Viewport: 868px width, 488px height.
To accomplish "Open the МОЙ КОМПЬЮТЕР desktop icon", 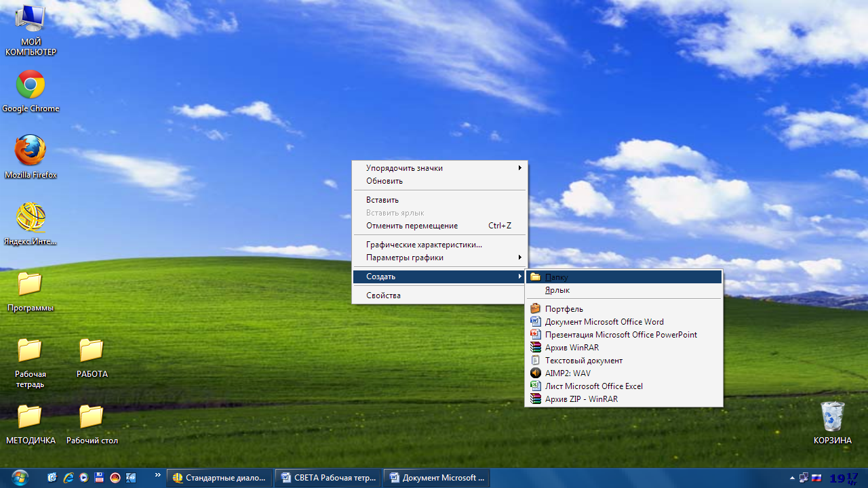I will 30,30.
